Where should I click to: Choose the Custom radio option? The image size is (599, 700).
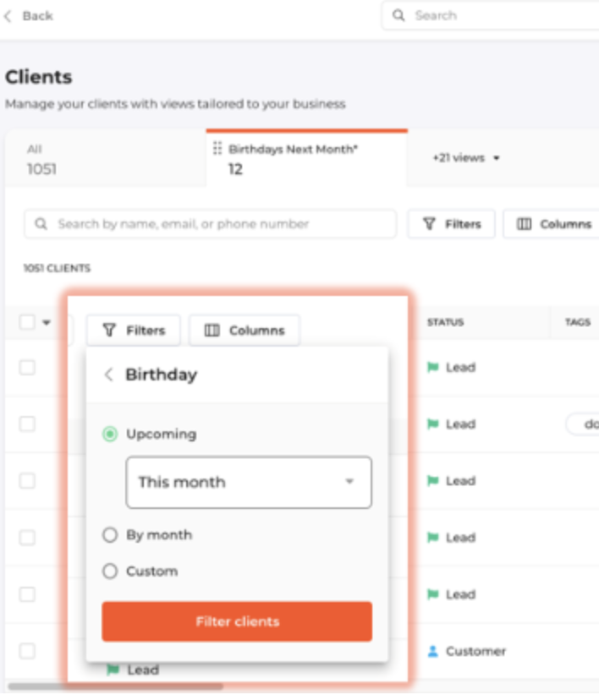click(109, 571)
